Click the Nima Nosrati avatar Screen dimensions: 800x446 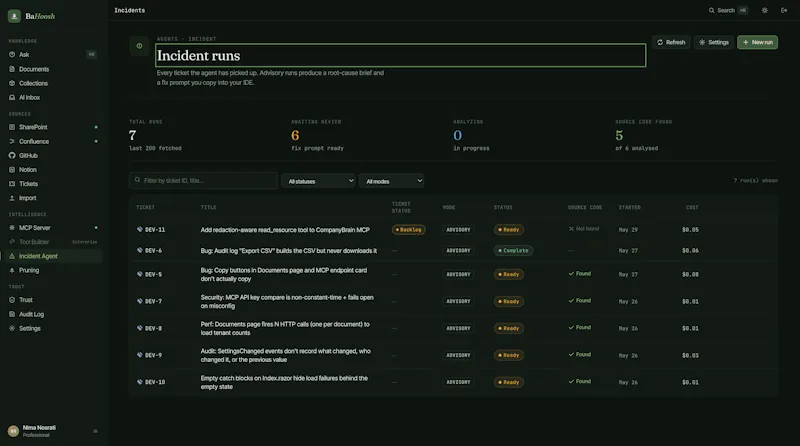click(x=13, y=431)
